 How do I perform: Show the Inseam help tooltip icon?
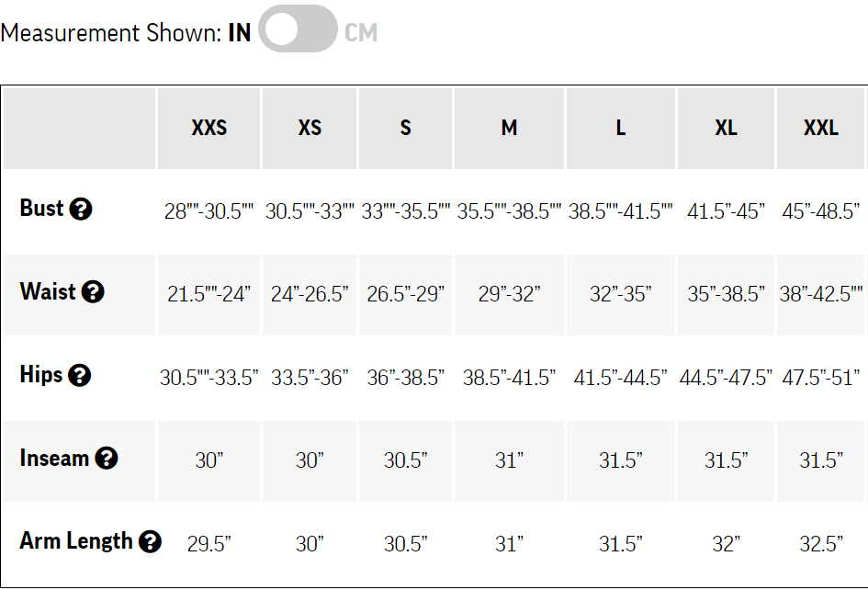pyautogui.click(x=107, y=459)
